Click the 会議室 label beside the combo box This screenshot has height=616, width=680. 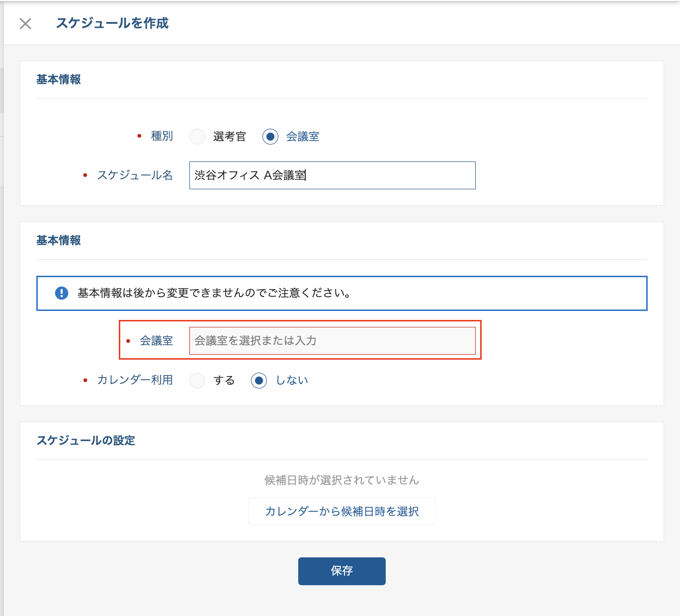[156, 341]
